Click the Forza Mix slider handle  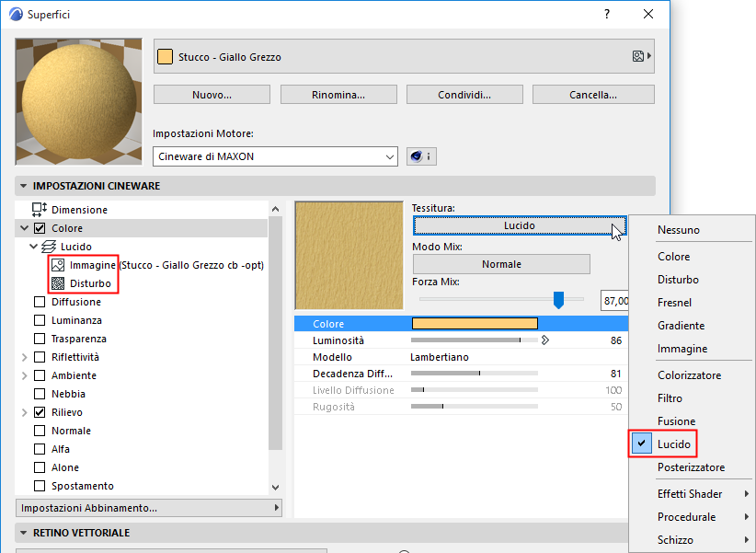pyautogui.click(x=560, y=299)
